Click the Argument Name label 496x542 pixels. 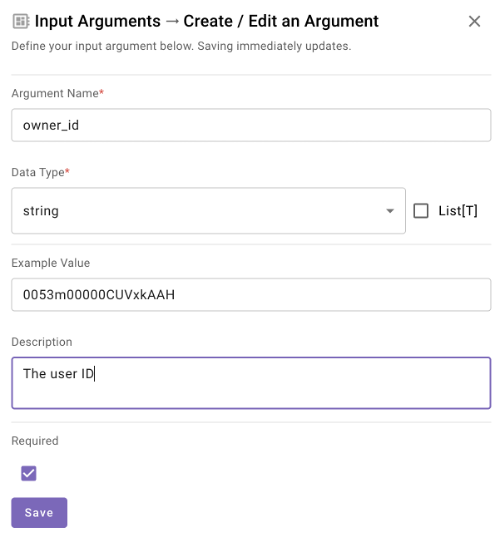click(57, 93)
